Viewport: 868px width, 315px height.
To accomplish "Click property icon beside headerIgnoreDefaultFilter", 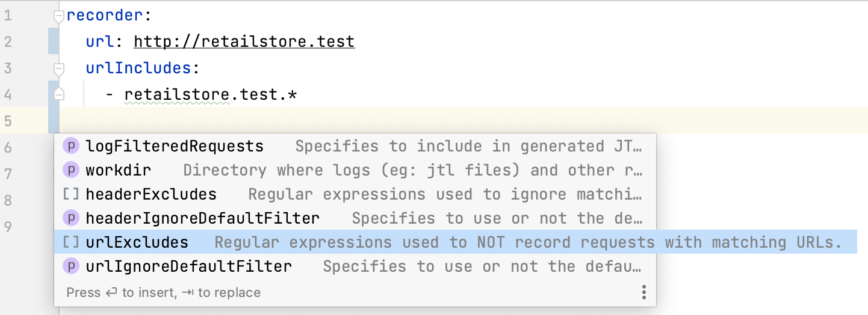I will [x=71, y=218].
